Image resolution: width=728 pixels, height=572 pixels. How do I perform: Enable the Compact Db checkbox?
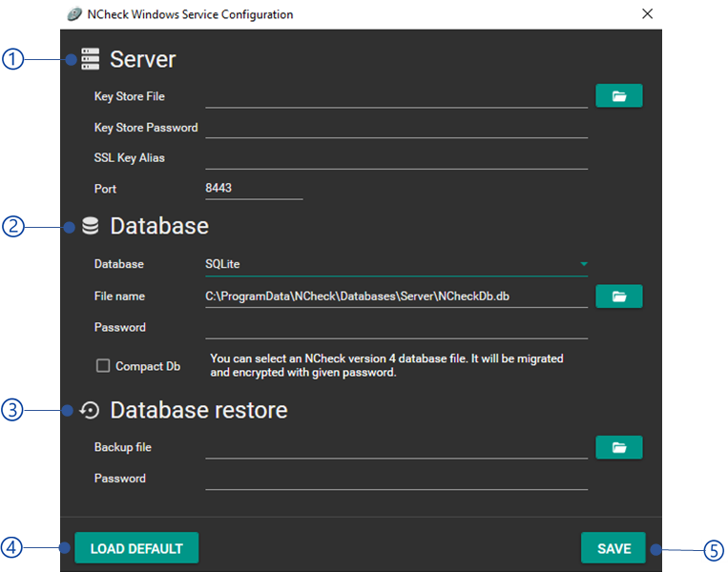(x=103, y=365)
